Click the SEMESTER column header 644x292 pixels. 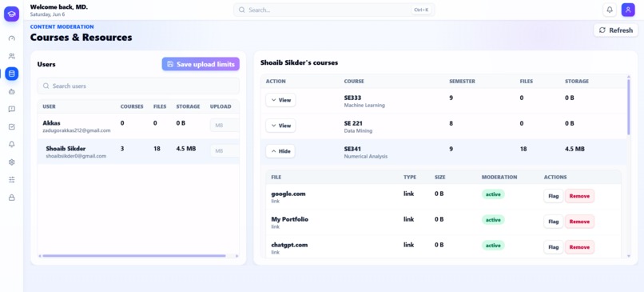[x=462, y=82]
